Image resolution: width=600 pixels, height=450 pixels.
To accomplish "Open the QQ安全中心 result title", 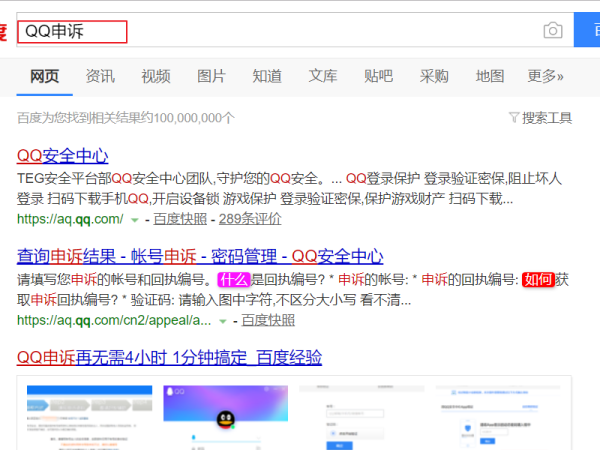I will click(x=62, y=156).
